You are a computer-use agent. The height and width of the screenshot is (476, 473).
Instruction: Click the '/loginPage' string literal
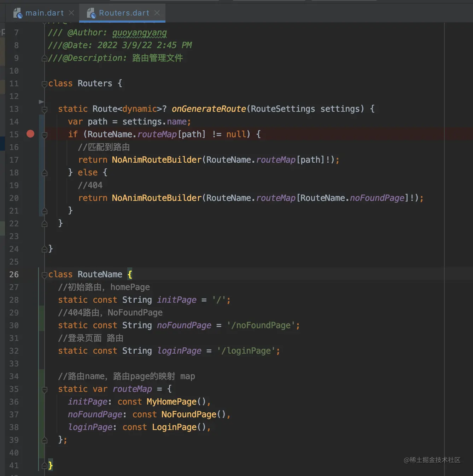tap(246, 351)
